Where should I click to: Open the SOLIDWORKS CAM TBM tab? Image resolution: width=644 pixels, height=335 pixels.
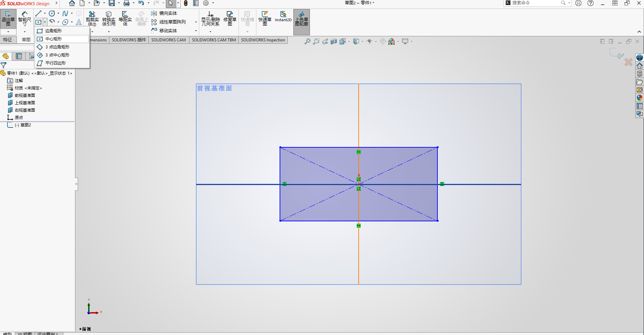coord(214,40)
